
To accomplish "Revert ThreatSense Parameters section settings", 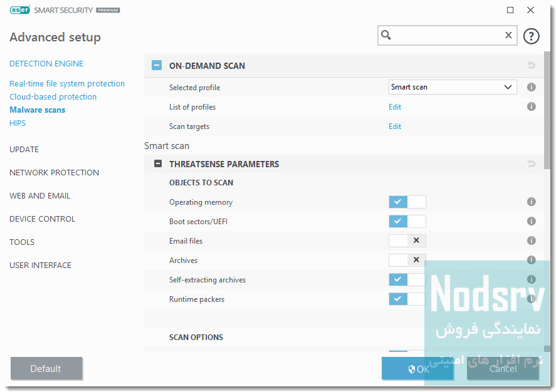I will (531, 163).
